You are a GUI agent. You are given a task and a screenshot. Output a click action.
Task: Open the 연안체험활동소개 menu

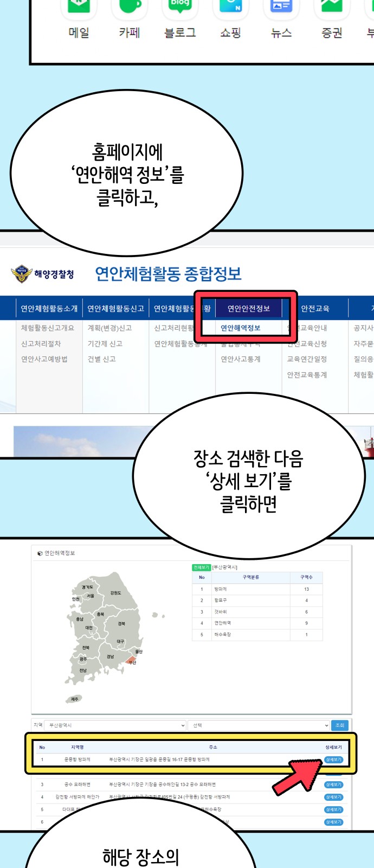tap(49, 308)
